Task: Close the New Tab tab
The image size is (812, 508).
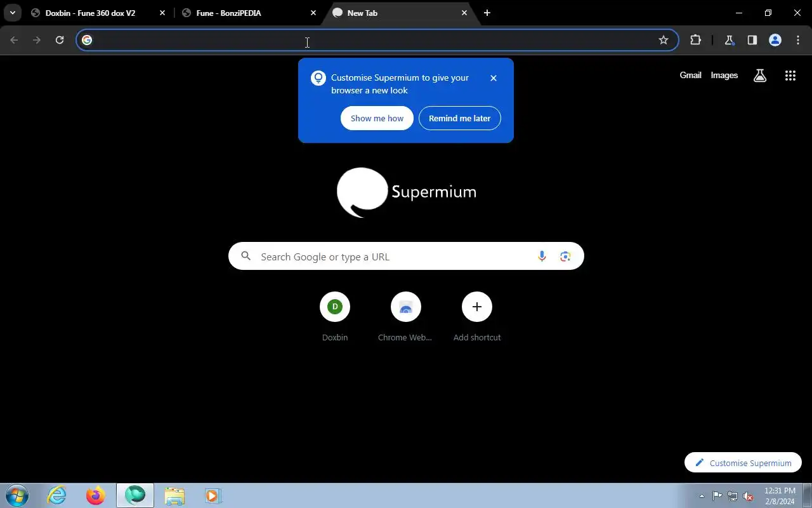Action: 464,13
